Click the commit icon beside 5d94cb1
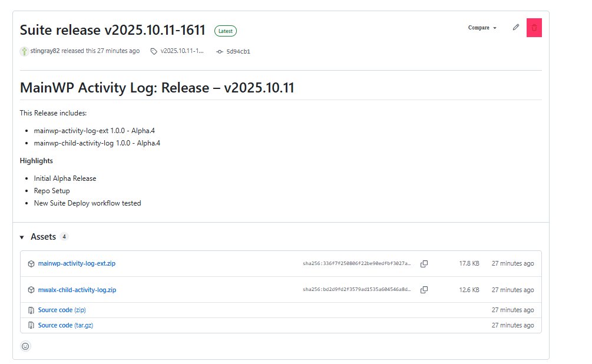The width and height of the screenshot is (592, 364). coord(220,52)
